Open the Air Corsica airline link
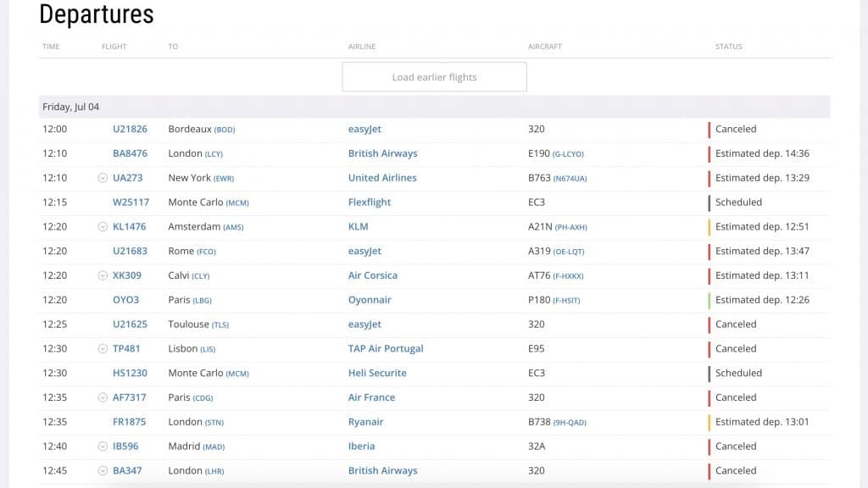This screenshot has width=868, height=488. coord(372,275)
